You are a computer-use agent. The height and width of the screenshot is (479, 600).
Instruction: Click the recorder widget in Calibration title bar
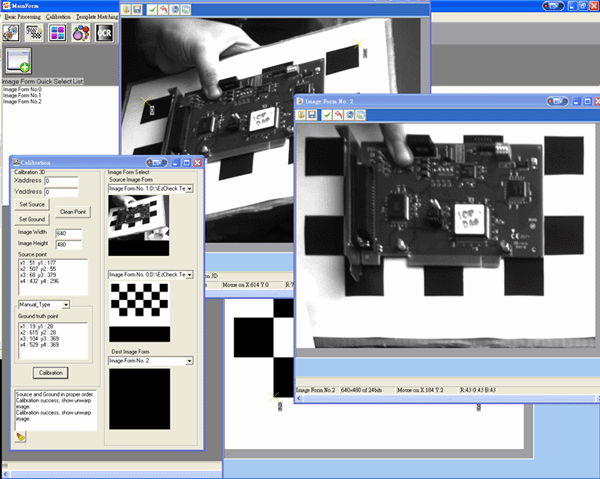pos(157,163)
